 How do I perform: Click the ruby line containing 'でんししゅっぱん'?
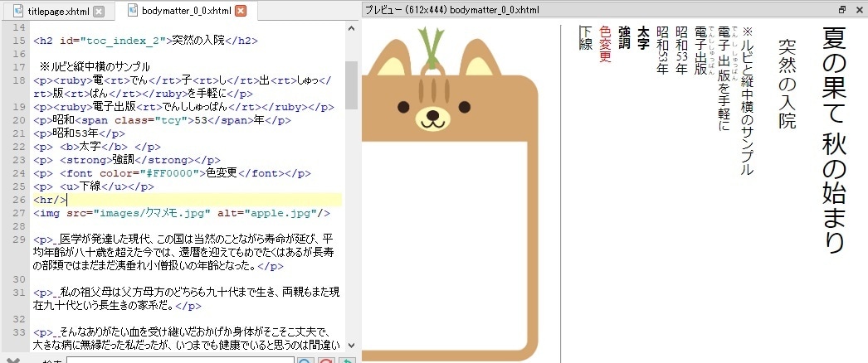(183, 107)
